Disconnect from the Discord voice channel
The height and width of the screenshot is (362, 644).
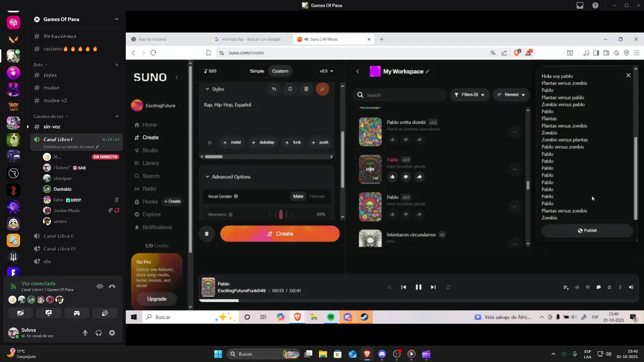pos(112,286)
